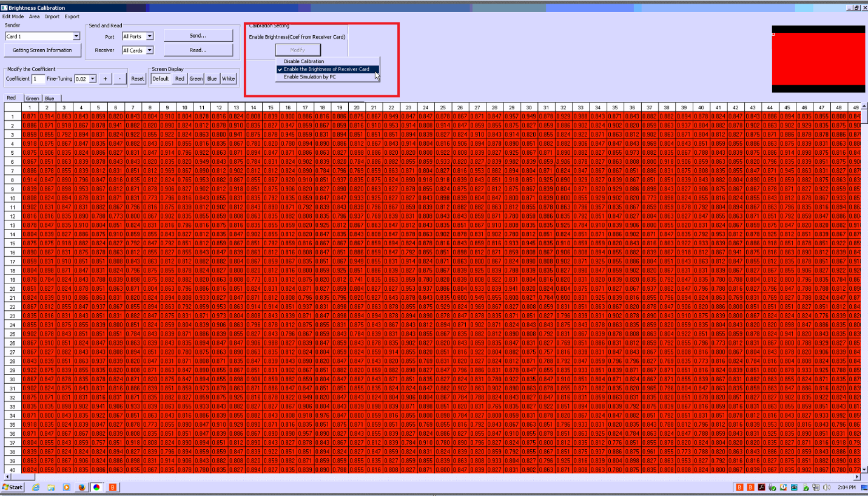Image resolution: width=868 pixels, height=496 pixels.
Task: Click the Adobe Acrobat tray icon
Action: click(761, 488)
